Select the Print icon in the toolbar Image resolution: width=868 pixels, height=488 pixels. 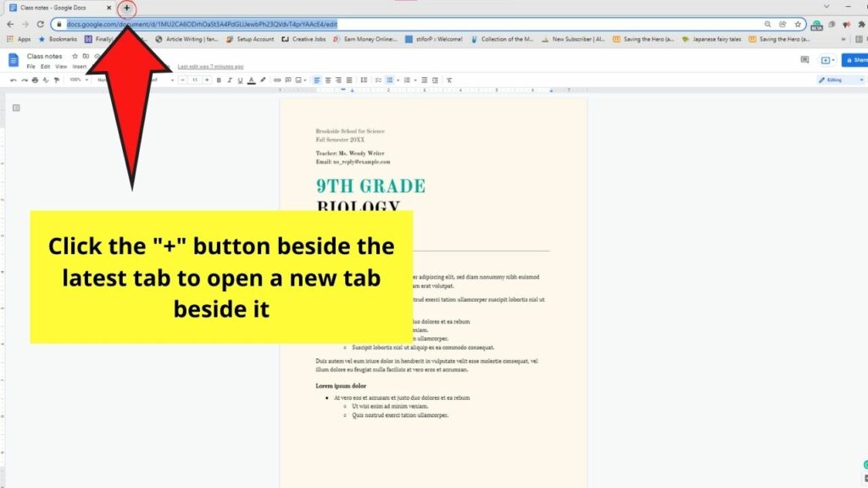click(x=35, y=80)
